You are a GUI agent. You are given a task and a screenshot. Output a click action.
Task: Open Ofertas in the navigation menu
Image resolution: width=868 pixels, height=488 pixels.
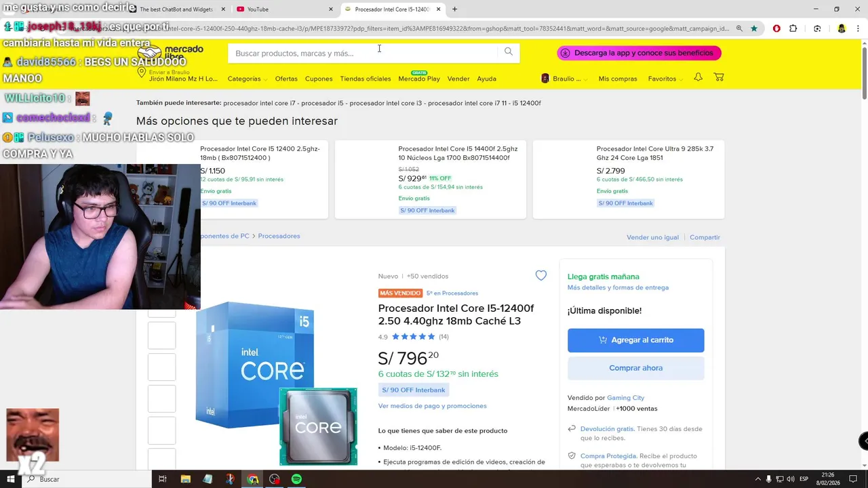(x=286, y=79)
